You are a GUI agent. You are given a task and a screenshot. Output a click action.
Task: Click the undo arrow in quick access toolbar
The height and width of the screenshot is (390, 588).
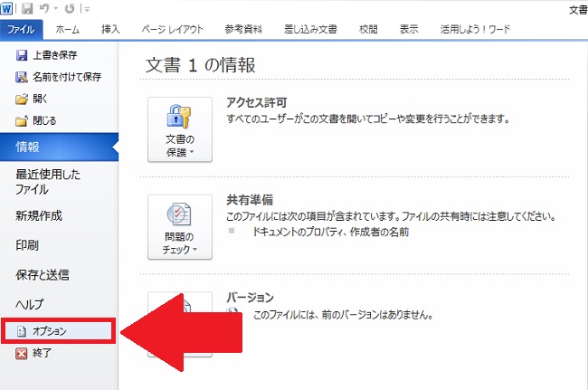44,8
